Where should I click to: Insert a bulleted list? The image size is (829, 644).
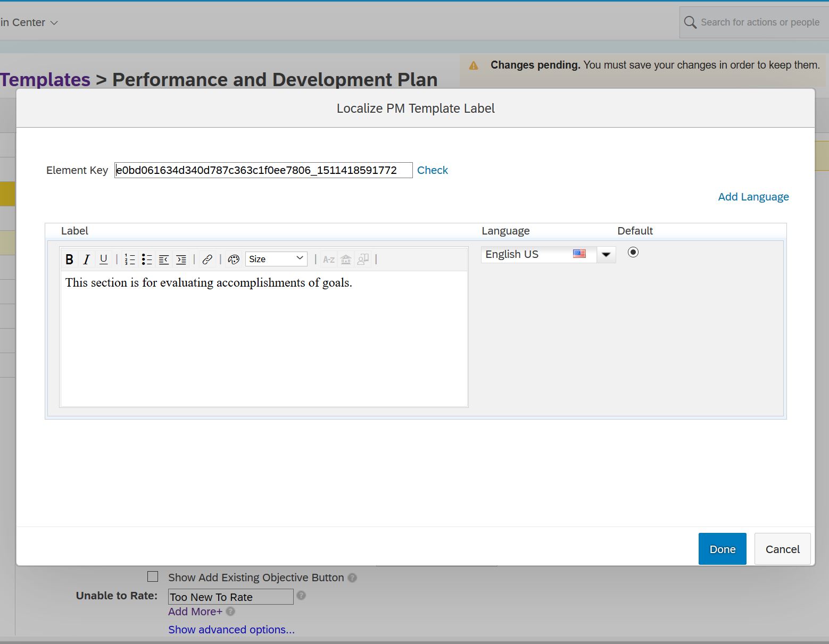click(x=147, y=260)
